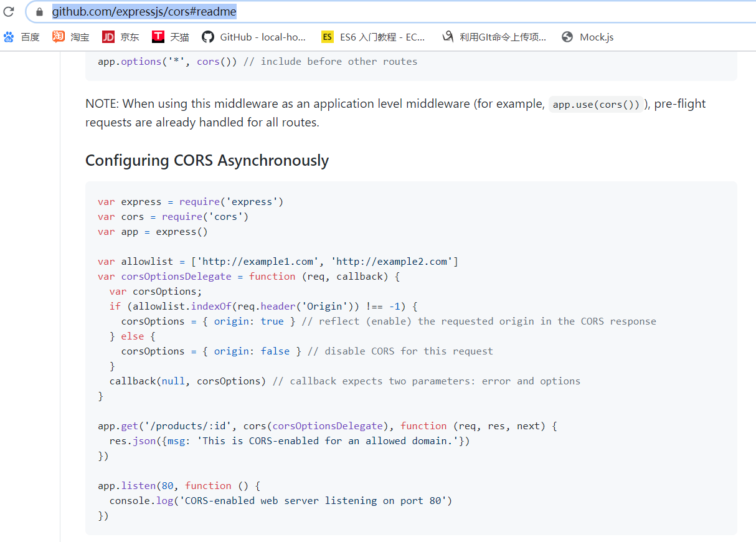Click the GitHub octocat bookmark icon
The width and height of the screenshot is (756, 542).
click(x=208, y=37)
